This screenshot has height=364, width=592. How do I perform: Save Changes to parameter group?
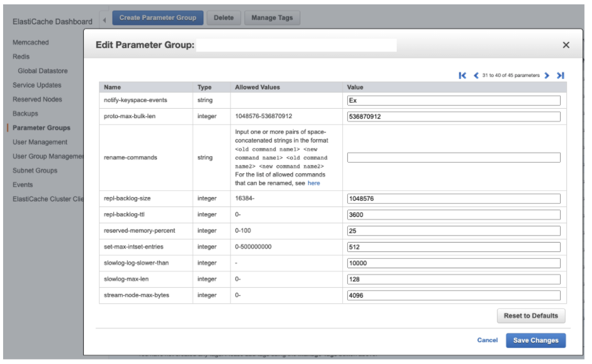click(536, 340)
